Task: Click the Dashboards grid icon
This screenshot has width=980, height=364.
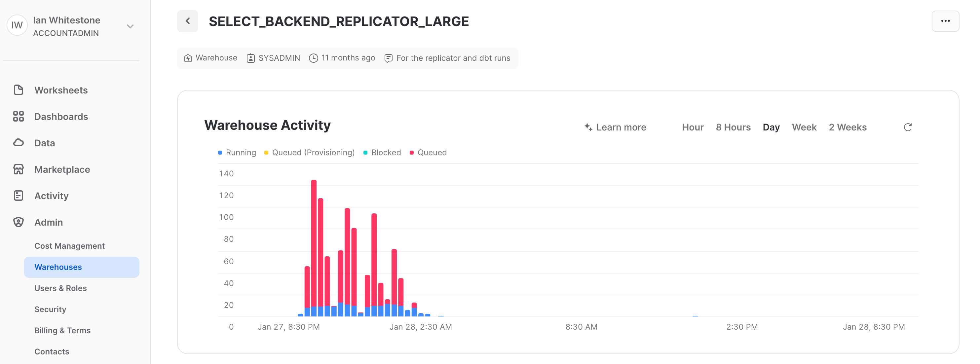Action: [18, 116]
